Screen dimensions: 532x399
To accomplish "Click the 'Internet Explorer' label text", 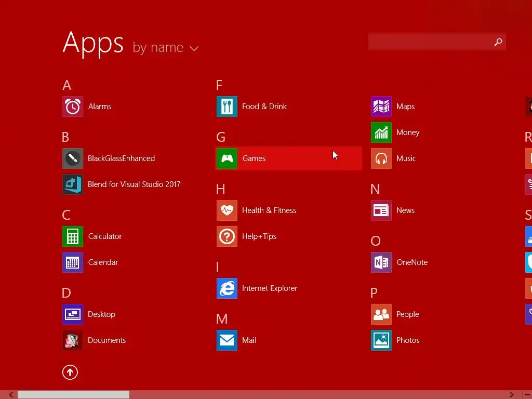I will tap(270, 288).
